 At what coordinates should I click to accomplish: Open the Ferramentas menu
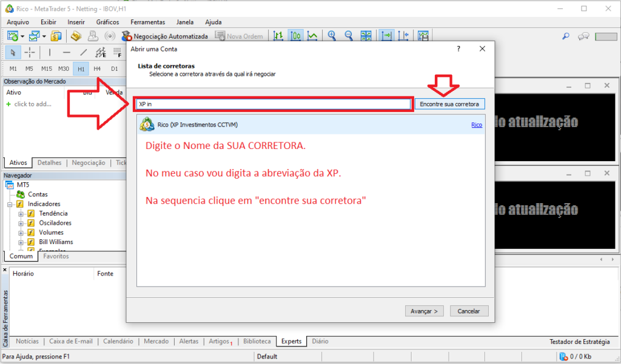147,22
